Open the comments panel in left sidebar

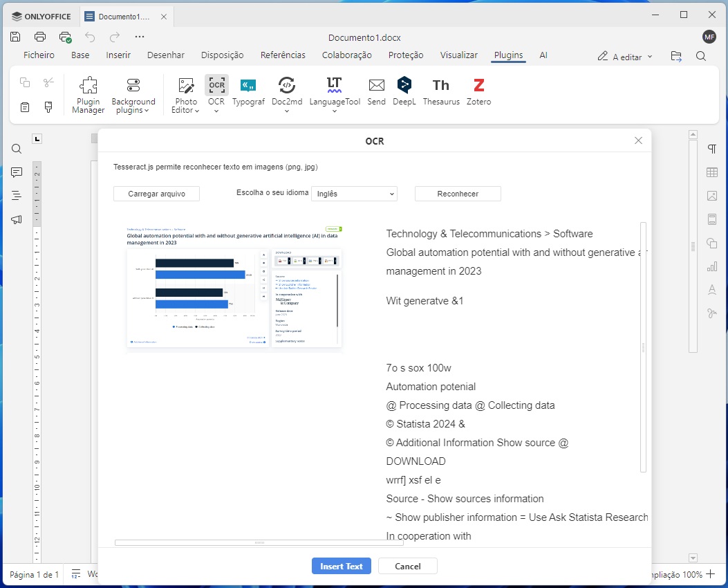pos(17,172)
